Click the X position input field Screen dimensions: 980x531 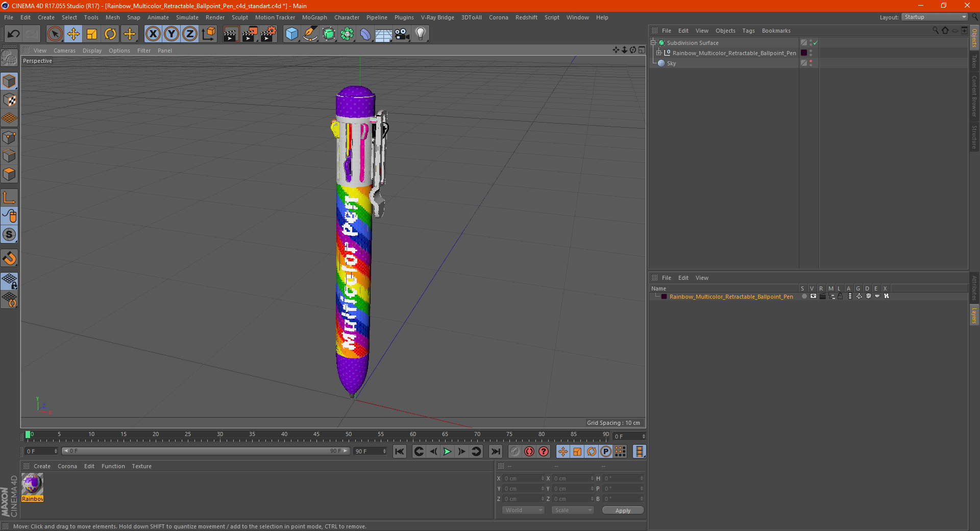pos(523,478)
